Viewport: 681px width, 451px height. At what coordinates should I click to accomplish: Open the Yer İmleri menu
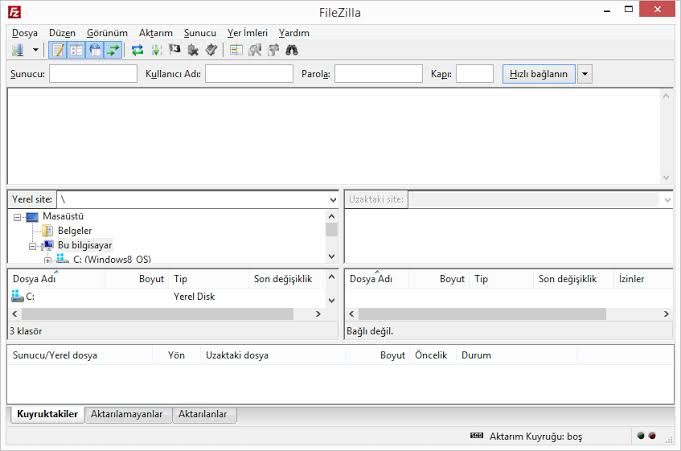tap(248, 33)
